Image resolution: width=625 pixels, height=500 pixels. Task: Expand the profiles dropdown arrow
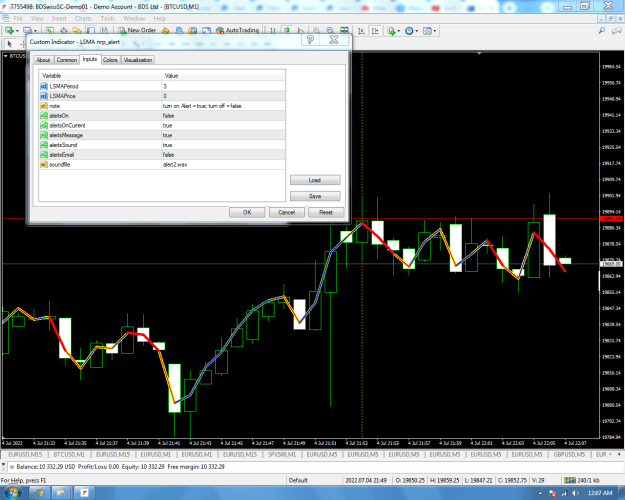35,31
